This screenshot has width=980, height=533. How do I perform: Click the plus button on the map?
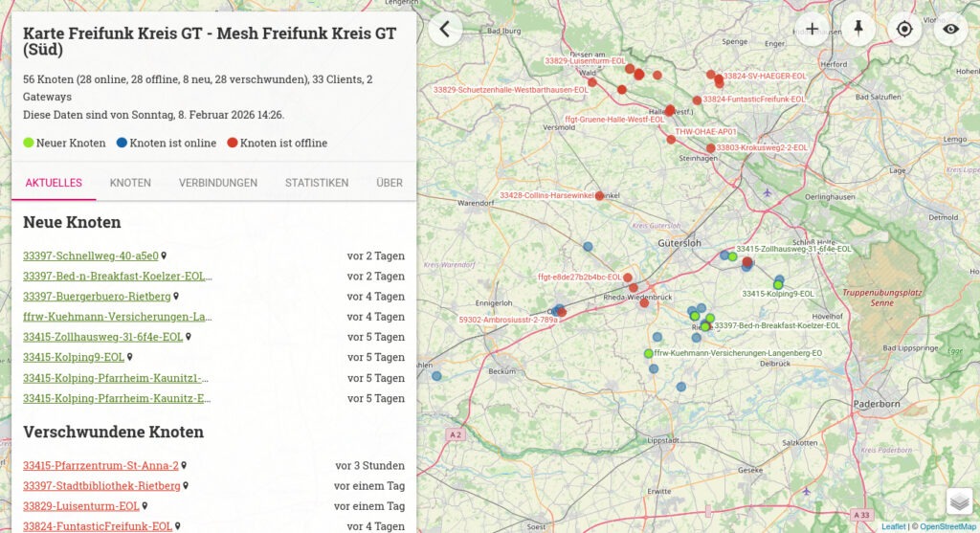pos(812,29)
